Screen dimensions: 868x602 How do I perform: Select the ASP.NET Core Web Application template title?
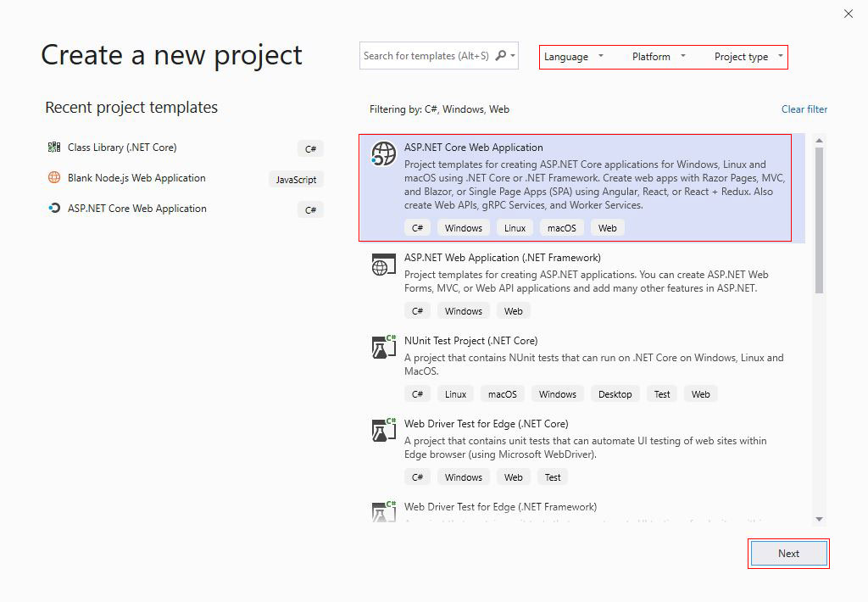[x=473, y=148]
